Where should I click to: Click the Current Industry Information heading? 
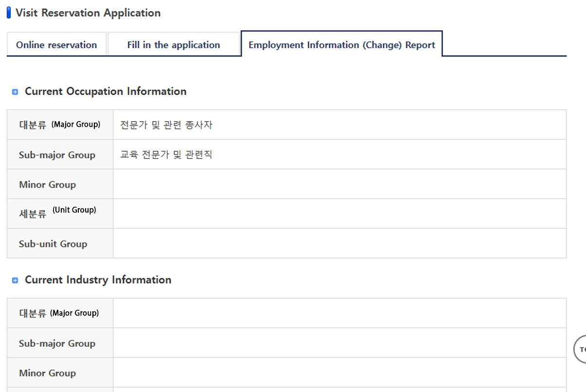click(x=98, y=280)
